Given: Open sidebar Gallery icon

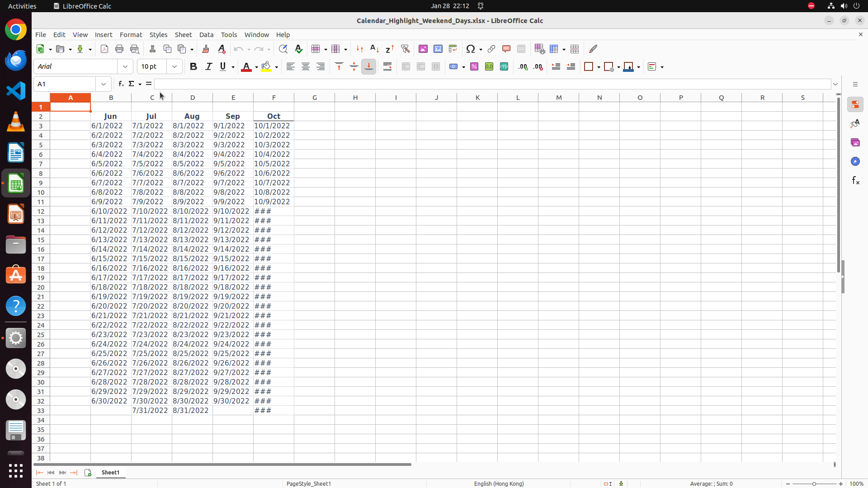Looking at the screenshot, I should click(855, 143).
